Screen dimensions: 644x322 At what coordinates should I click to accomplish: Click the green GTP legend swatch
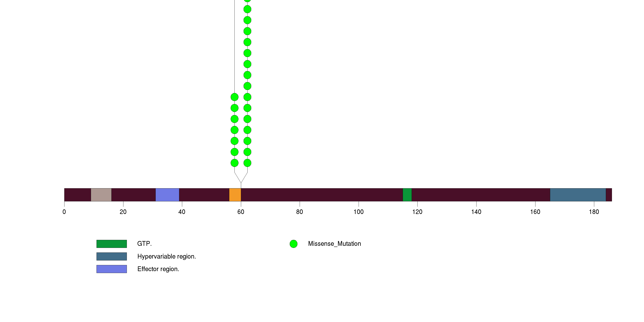point(112,244)
